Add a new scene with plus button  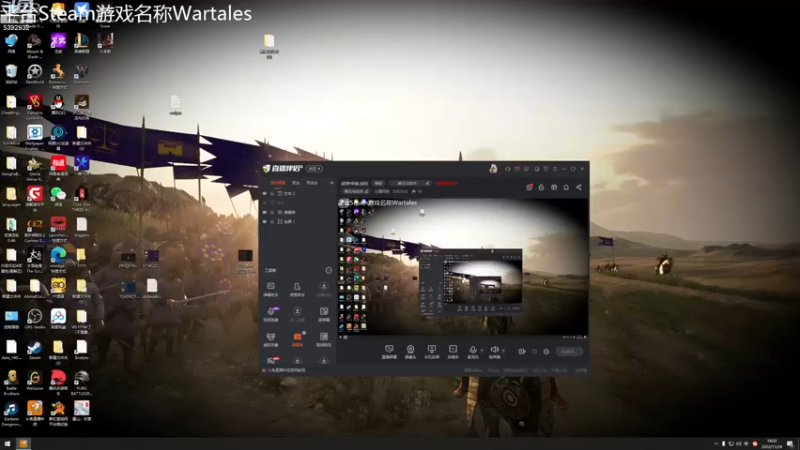click(332, 183)
